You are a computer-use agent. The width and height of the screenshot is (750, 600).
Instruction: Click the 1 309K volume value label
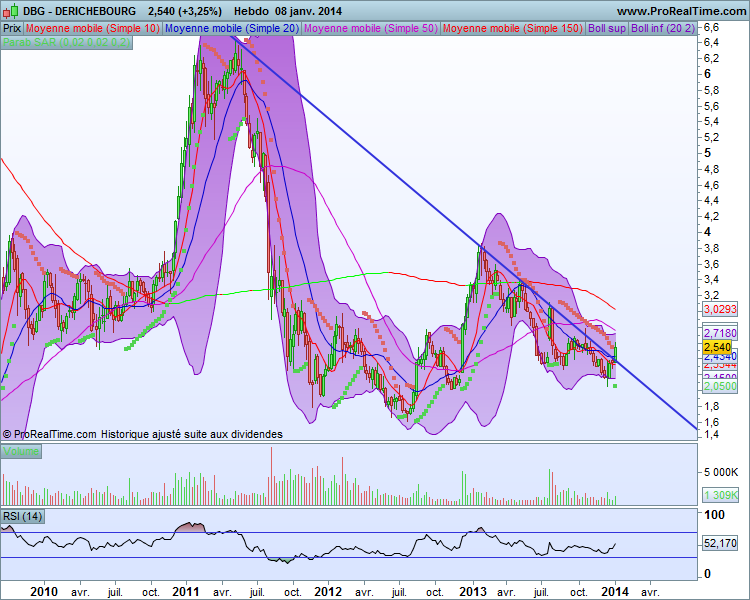[720, 495]
